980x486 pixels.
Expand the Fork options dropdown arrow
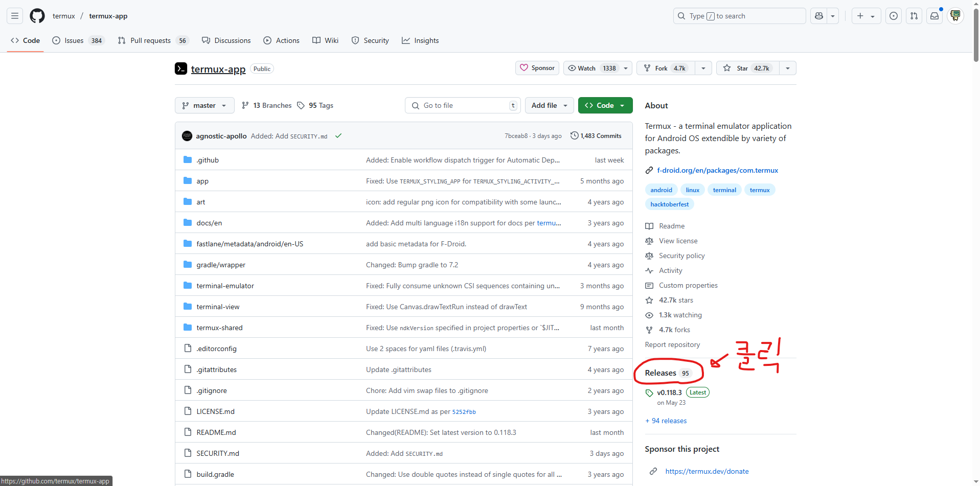[x=703, y=68]
